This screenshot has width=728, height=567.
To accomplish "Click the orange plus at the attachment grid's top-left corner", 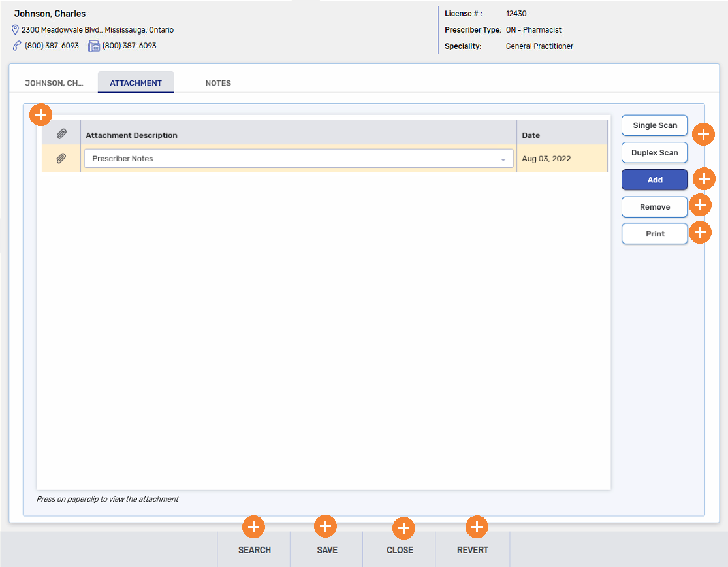I will coord(40,115).
